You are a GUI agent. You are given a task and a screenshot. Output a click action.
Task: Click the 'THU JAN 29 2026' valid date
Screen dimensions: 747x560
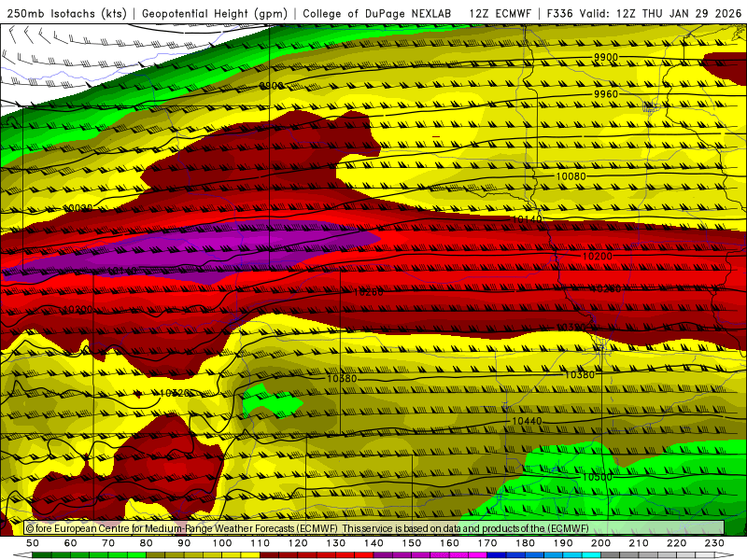click(x=692, y=13)
